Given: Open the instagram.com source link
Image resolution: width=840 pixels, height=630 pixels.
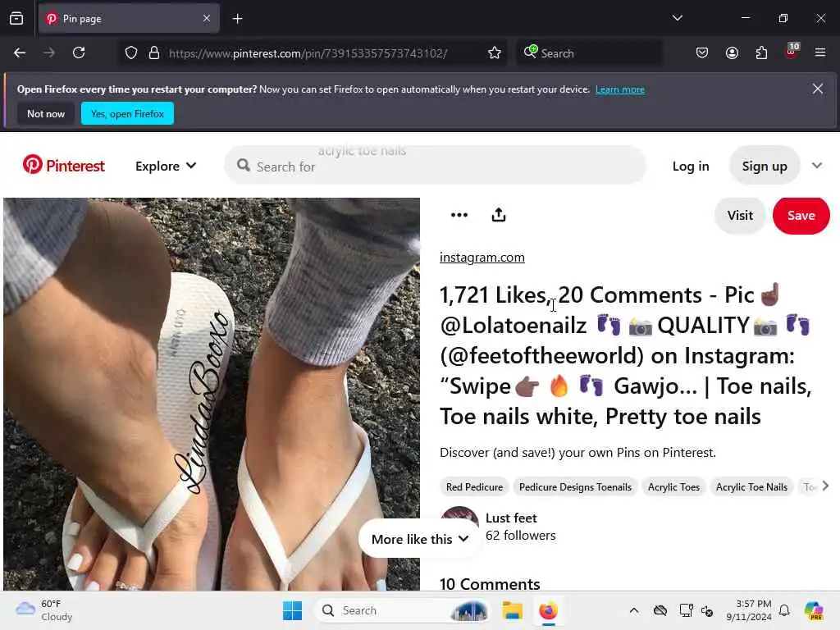Looking at the screenshot, I should [x=482, y=258].
